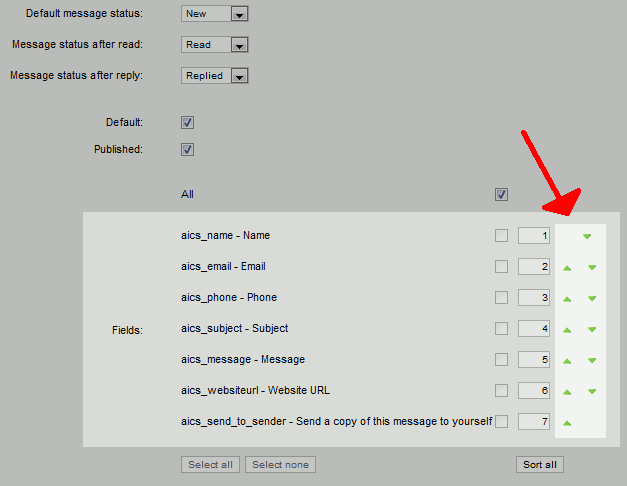627x486 pixels.
Task: Click the Select all button
Action: coord(210,464)
